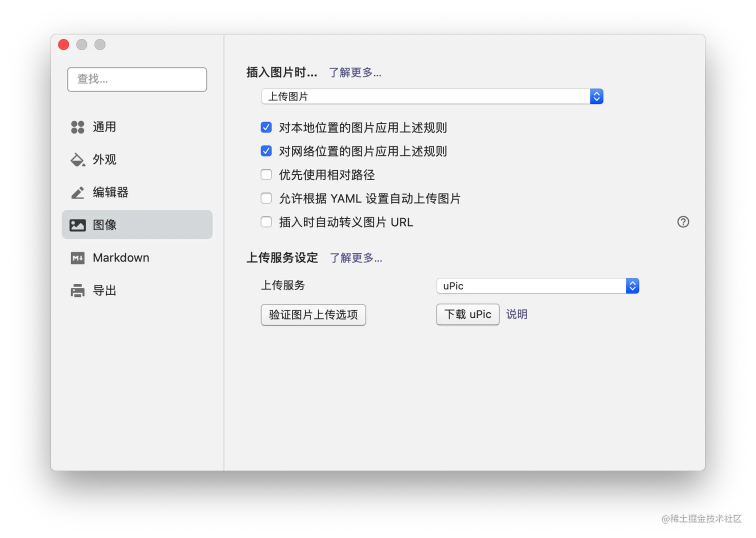
Task: Click the question mark help icon
Action: [x=683, y=222]
